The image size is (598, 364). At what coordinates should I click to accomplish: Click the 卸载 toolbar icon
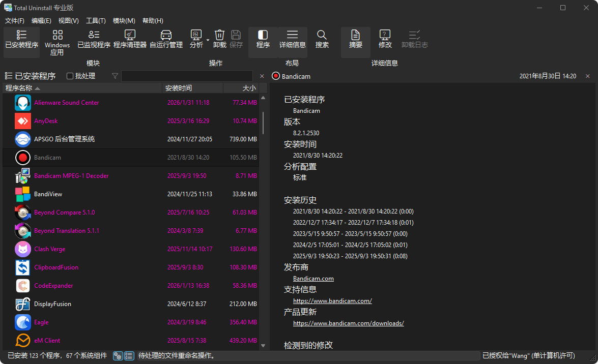click(x=219, y=41)
